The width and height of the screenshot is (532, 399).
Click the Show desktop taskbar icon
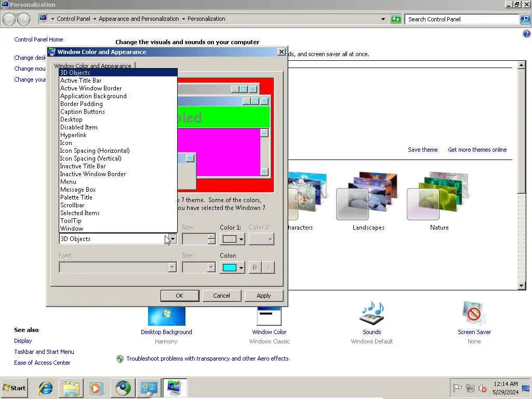point(526,388)
